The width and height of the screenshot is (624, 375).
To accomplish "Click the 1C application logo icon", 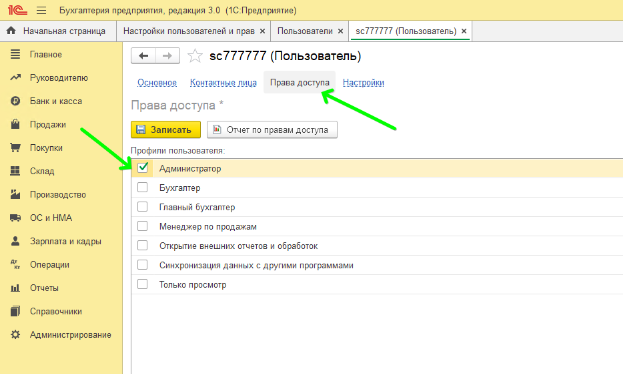I will (18, 10).
